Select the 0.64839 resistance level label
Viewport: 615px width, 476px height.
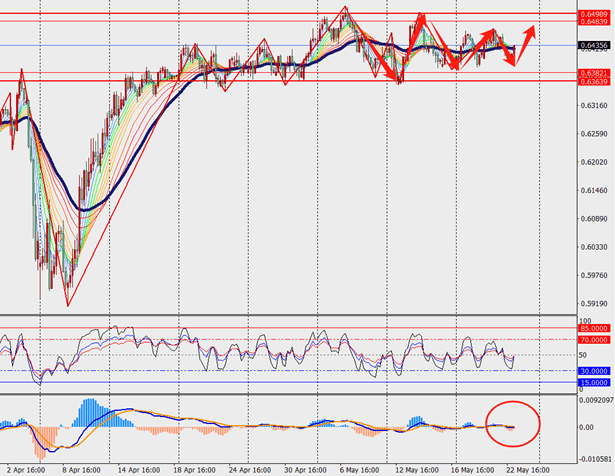click(591, 21)
